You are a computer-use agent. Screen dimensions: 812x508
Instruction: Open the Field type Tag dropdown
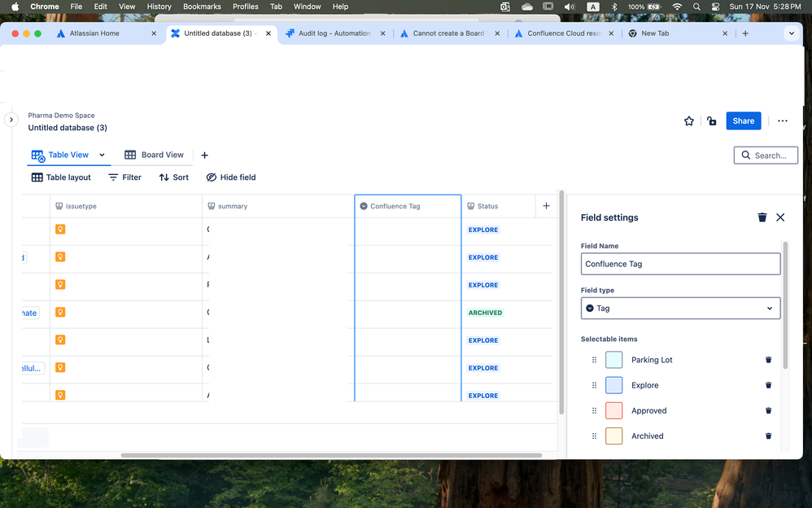tap(680, 308)
